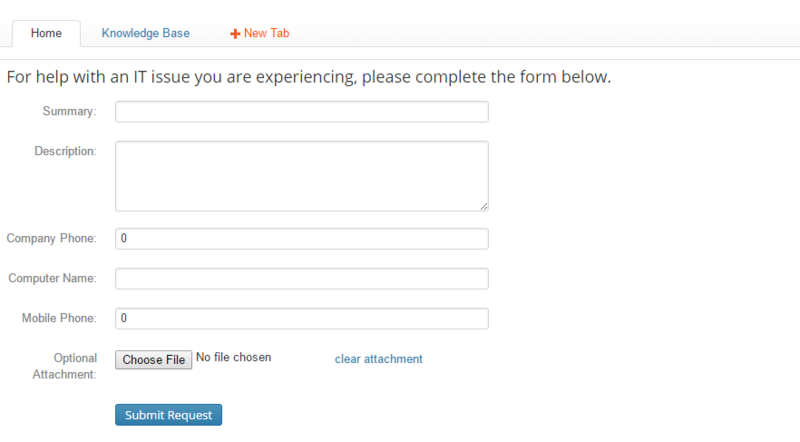800x442 pixels.
Task: Click inside the Description text area
Action: point(301,175)
